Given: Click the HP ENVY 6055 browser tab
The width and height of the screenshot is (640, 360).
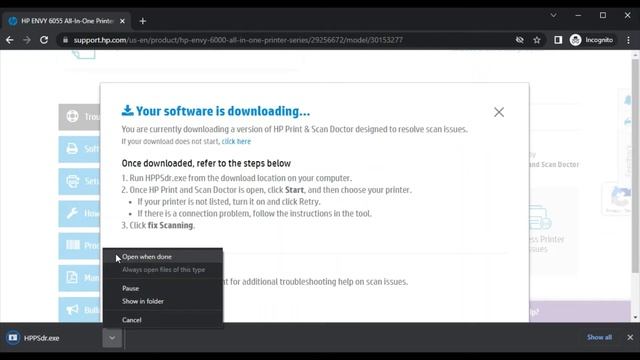Looking at the screenshot, I should tap(66, 21).
